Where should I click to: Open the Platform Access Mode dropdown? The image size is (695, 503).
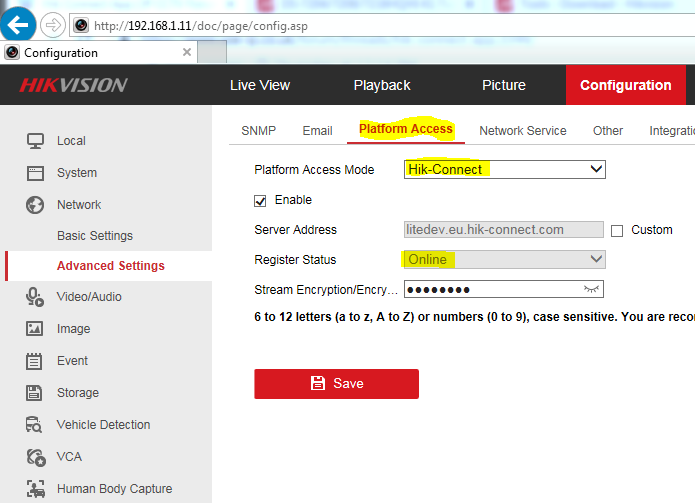point(505,170)
